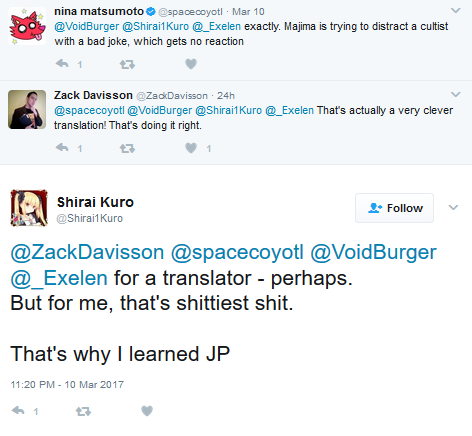This screenshot has width=472, height=436.
Task: Open more options on nina matsumoto's tweet
Action: 455,11
